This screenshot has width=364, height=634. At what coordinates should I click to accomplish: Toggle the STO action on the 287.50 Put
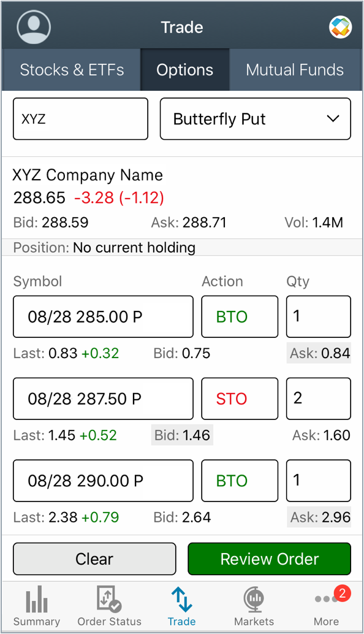point(240,399)
